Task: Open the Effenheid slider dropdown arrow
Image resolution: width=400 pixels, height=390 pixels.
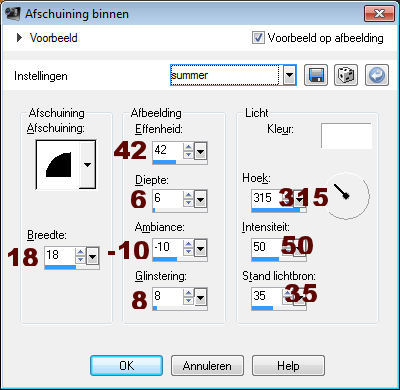Action: [x=200, y=151]
